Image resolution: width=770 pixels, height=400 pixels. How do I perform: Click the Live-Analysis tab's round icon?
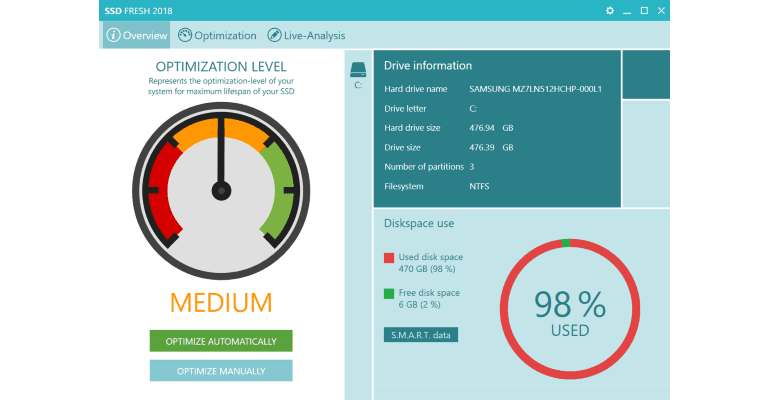(274, 35)
